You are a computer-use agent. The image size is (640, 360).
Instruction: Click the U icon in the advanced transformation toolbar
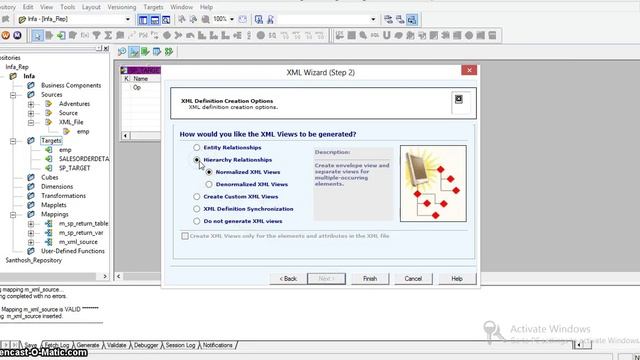point(387,36)
